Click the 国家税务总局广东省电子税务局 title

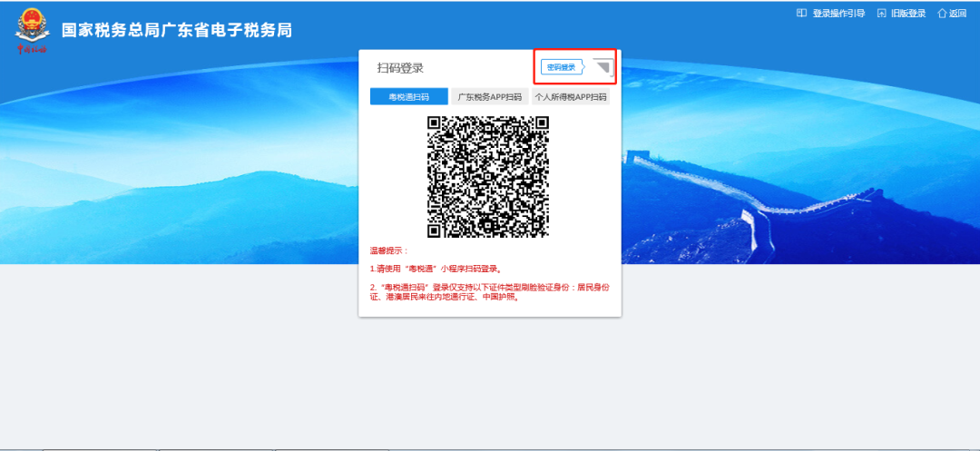point(177,30)
